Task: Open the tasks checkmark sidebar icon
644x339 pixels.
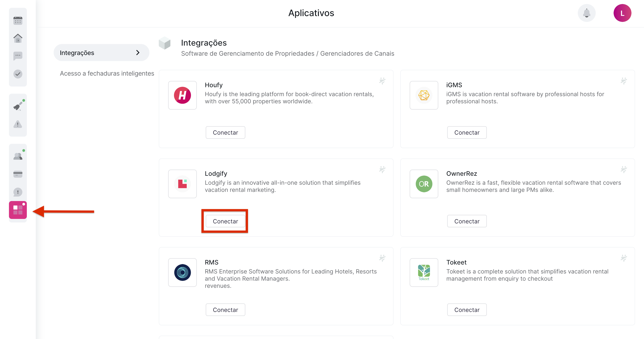Action: tap(18, 74)
